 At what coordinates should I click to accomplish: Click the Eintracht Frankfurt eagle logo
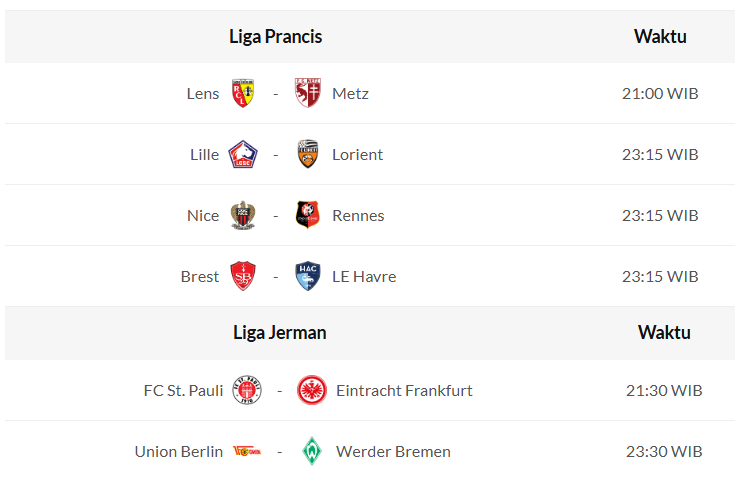click(x=312, y=390)
